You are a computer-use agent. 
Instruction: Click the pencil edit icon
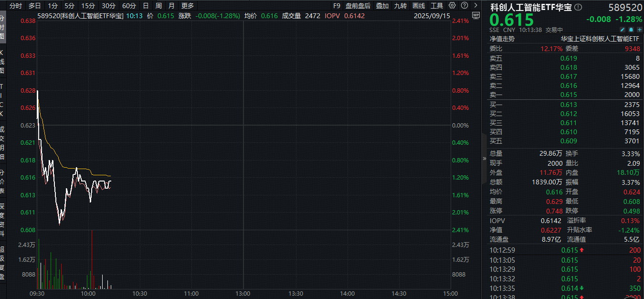(x=623, y=30)
